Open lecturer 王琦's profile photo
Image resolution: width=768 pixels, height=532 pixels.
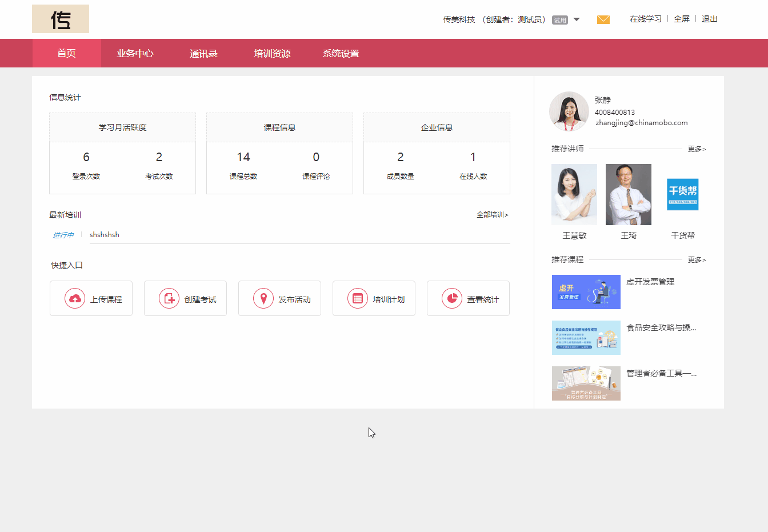(x=628, y=194)
